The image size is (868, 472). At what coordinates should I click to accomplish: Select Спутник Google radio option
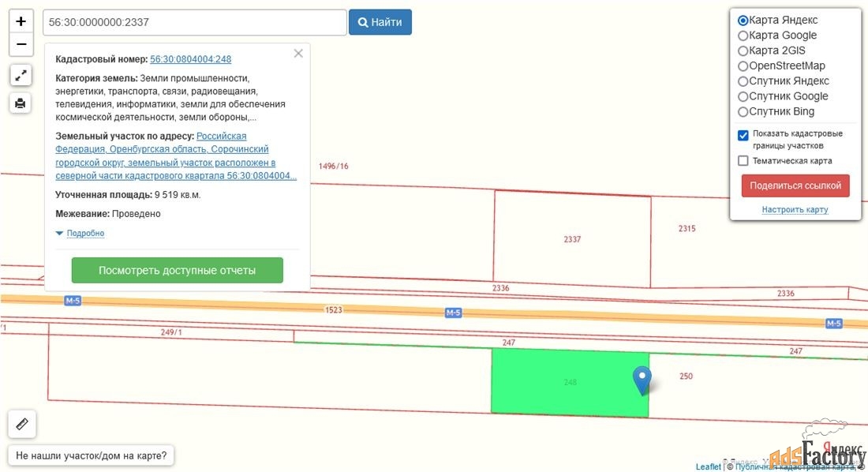coord(743,96)
